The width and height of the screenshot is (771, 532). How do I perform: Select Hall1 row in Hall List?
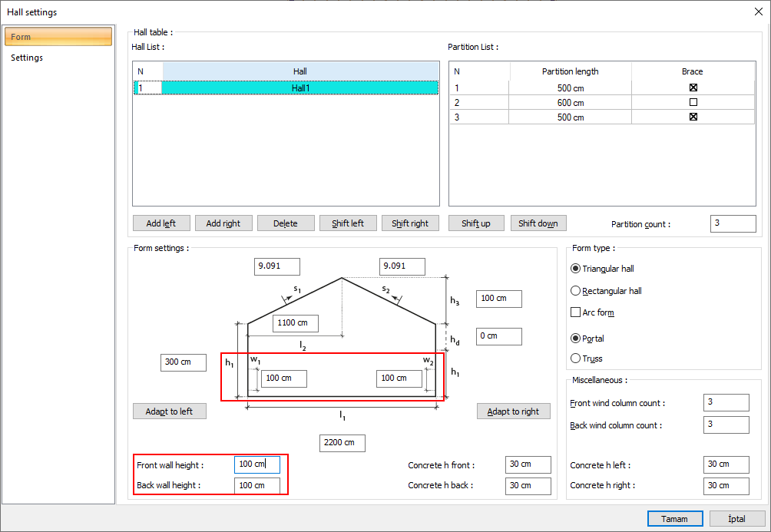(x=299, y=88)
